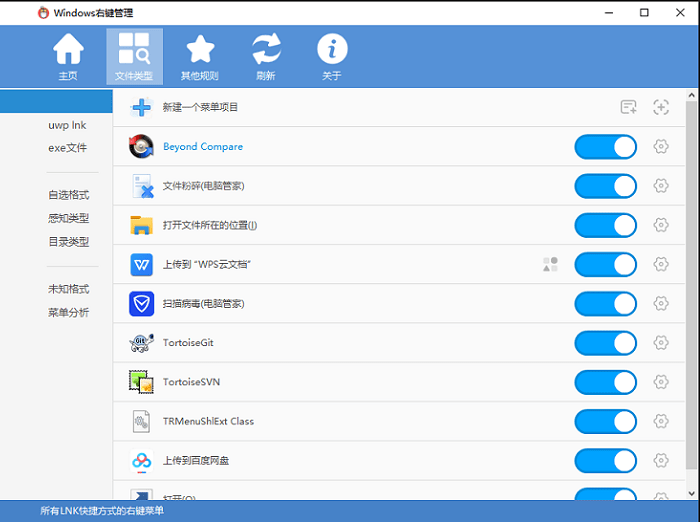The width and height of the screenshot is (700, 522).
Task: Select 自选格式 in sidebar
Action: [x=68, y=195]
